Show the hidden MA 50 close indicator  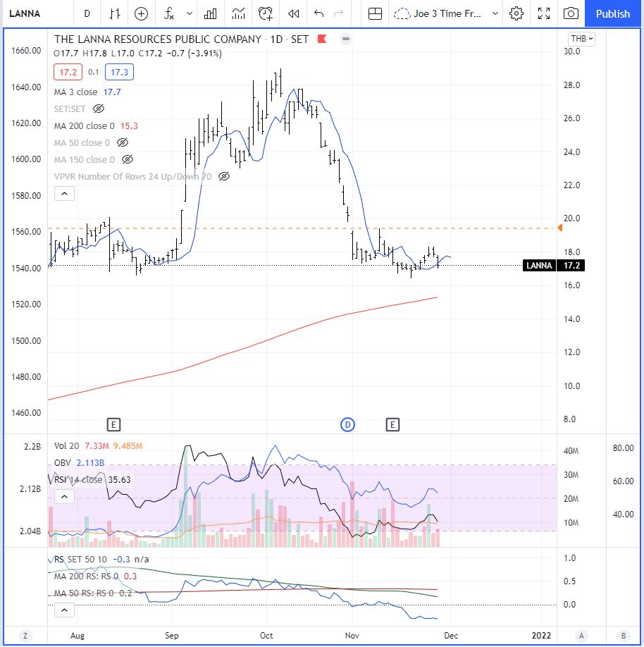[123, 143]
